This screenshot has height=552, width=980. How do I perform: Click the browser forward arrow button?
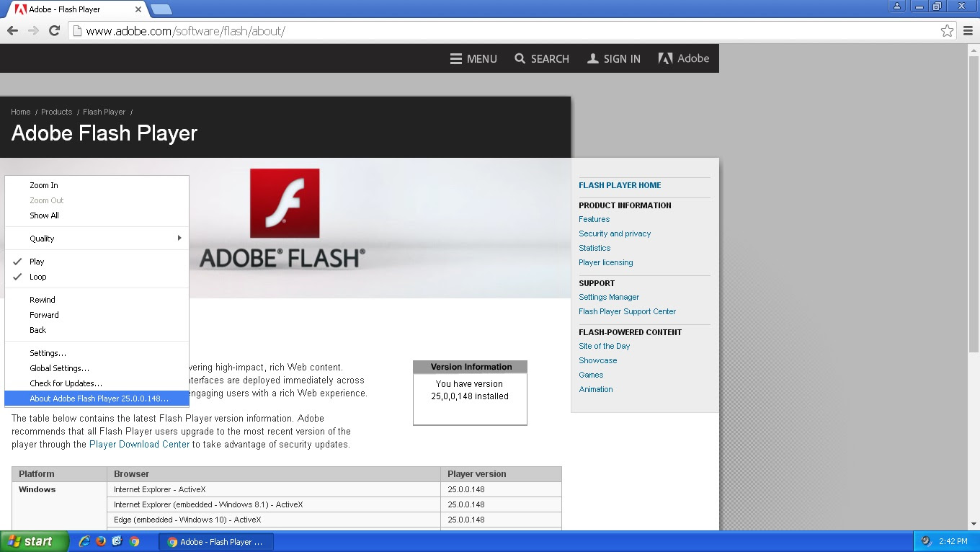click(33, 31)
